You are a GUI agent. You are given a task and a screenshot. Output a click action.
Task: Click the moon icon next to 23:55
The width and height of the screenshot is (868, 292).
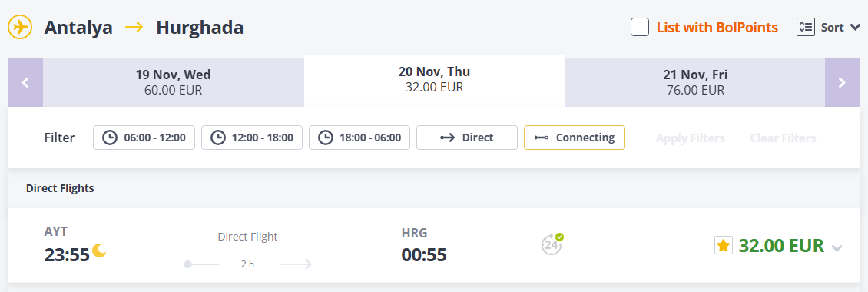click(x=99, y=251)
